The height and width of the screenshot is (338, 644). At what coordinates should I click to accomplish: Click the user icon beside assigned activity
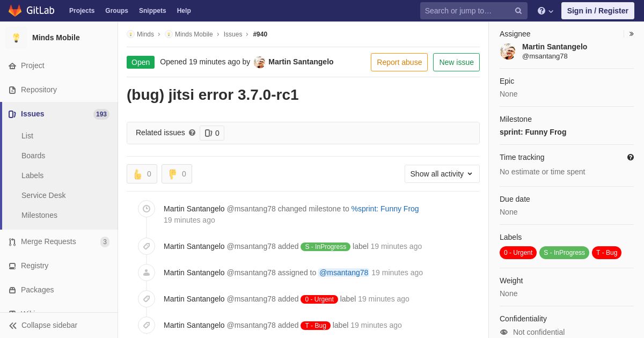point(147,273)
